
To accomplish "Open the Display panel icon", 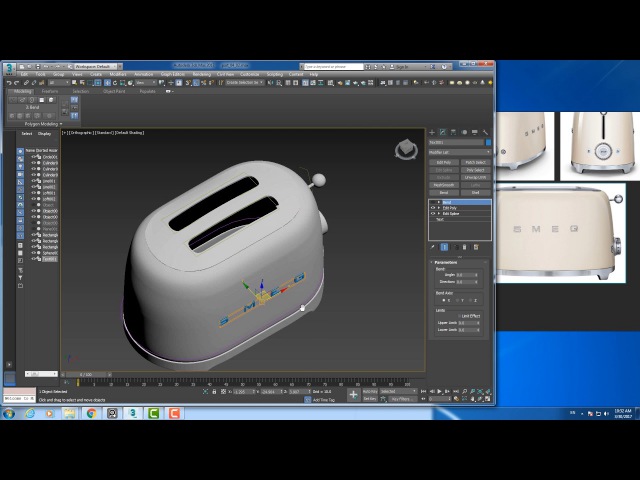I will [x=475, y=132].
